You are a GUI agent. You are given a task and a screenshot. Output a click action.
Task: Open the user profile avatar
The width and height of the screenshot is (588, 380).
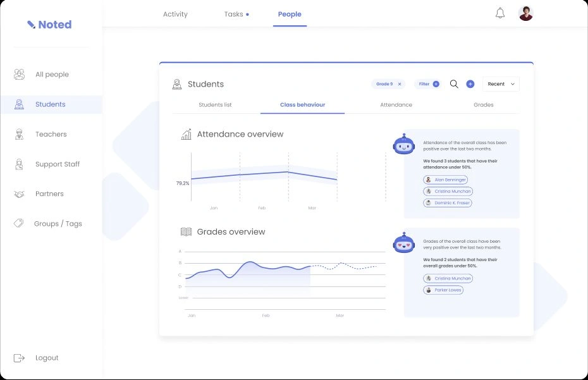[x=526, y=13]
